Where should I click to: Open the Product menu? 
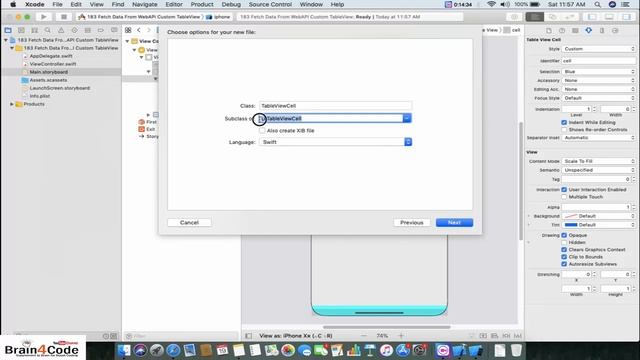[202, 4]
